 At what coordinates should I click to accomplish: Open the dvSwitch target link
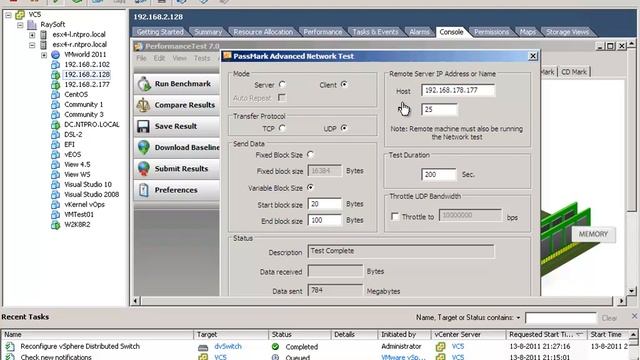point(228,346)
